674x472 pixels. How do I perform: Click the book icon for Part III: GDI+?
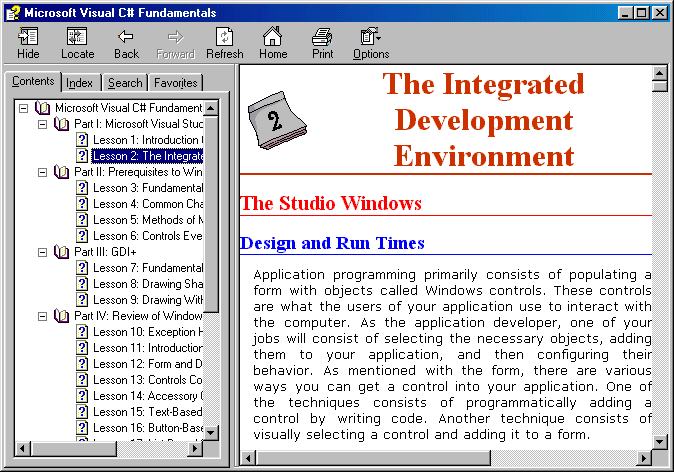point(61,251)
